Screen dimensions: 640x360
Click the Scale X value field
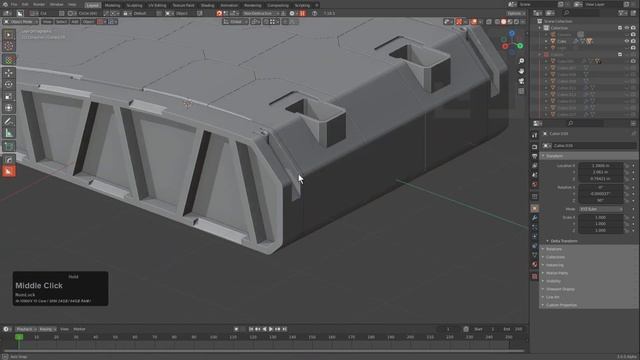[601, 218]
